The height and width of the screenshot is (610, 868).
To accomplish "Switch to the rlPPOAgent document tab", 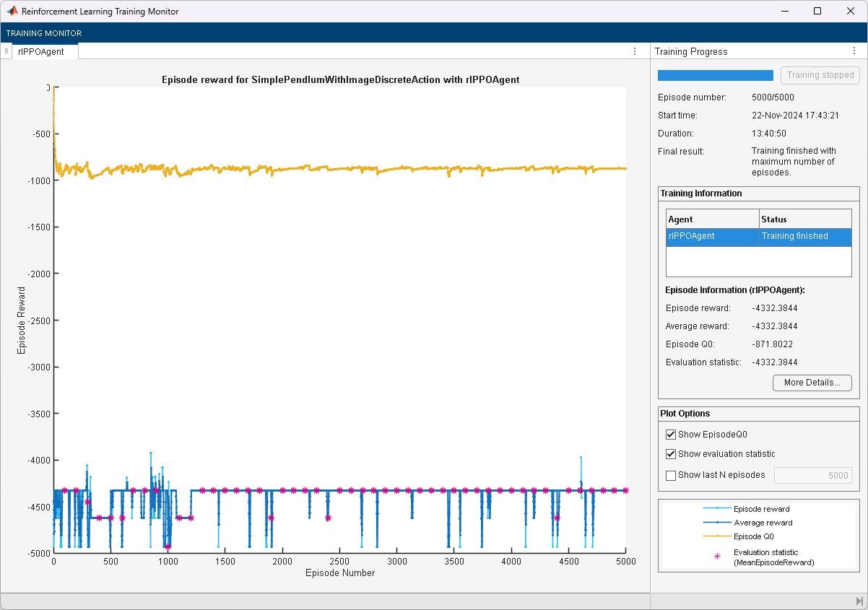I will [x=41, y=51].
